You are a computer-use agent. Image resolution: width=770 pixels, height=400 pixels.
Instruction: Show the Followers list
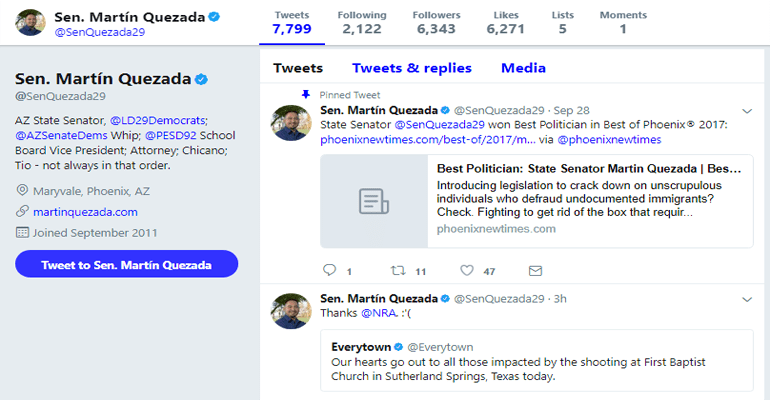pyautogui.click(x=435, y=23)
